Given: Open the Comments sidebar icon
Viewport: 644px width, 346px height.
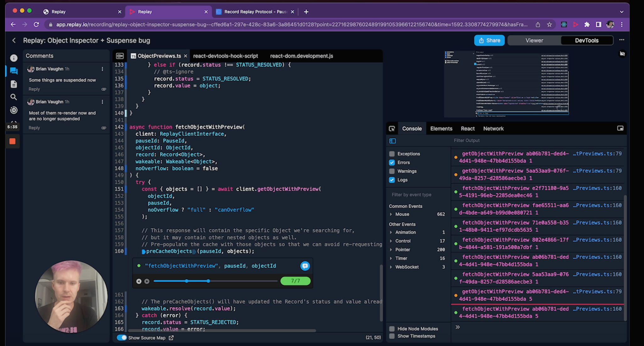Looking at the screenshot, I should pyautogui.click(x=14, y=71).
